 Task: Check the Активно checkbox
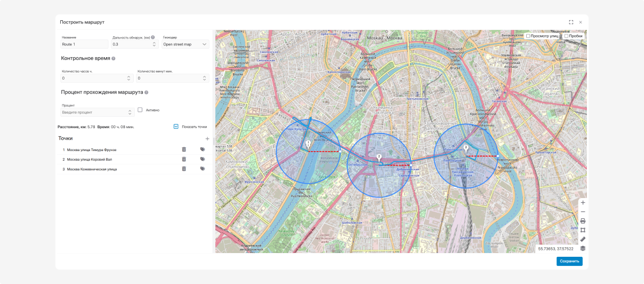pyautogui.click(x=140, y=110)
